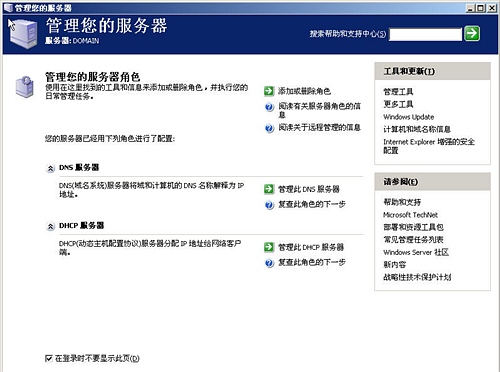
Task: Click the DHCP 服务器 heading text
Action: click(x=81, y=226)
